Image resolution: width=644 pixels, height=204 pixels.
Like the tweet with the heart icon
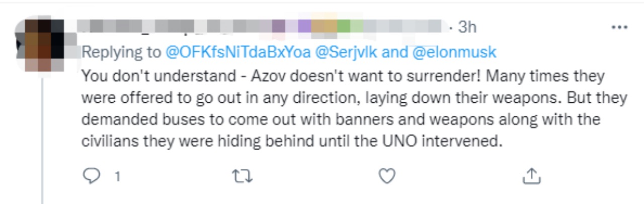pos(386,176)
